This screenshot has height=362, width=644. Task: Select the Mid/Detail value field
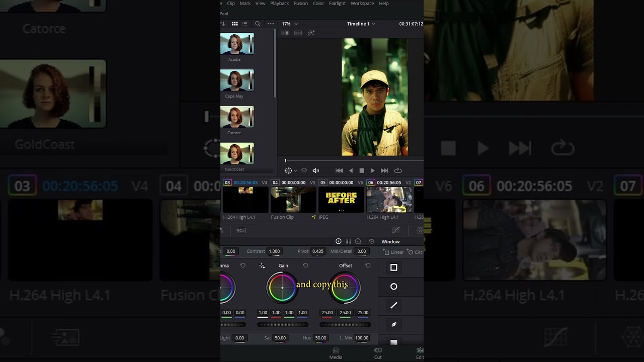tap(362, 251)
